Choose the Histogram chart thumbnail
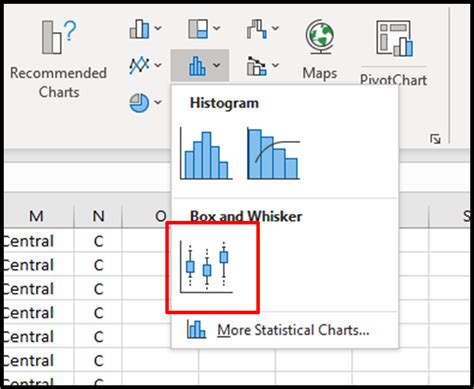This screenshot has height=389, width=474. coord(206,154)
